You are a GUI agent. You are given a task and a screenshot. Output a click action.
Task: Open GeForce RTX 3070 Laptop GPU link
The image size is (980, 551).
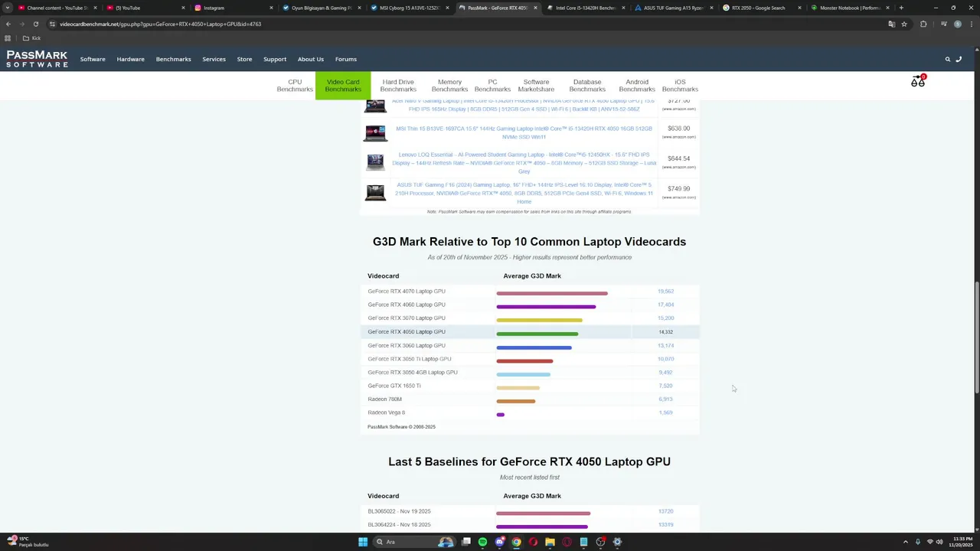(x=407, y=318)
